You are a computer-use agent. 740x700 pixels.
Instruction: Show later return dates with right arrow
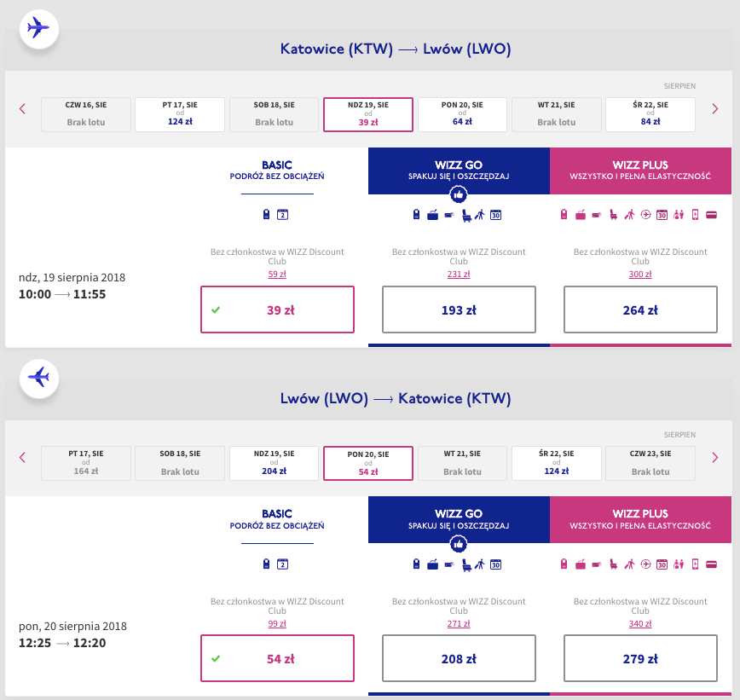pos(715,457)
